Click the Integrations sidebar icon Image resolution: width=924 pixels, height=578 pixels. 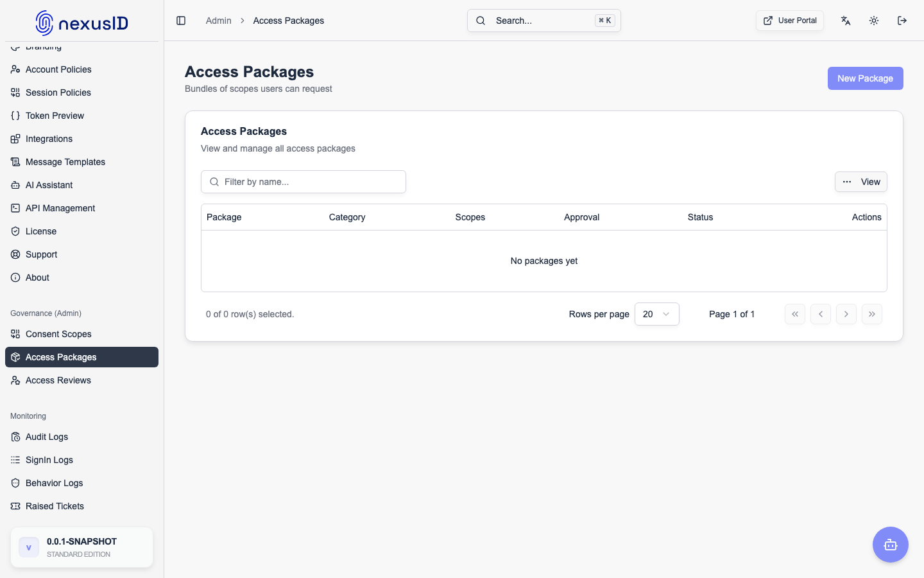tap(15, 139)
